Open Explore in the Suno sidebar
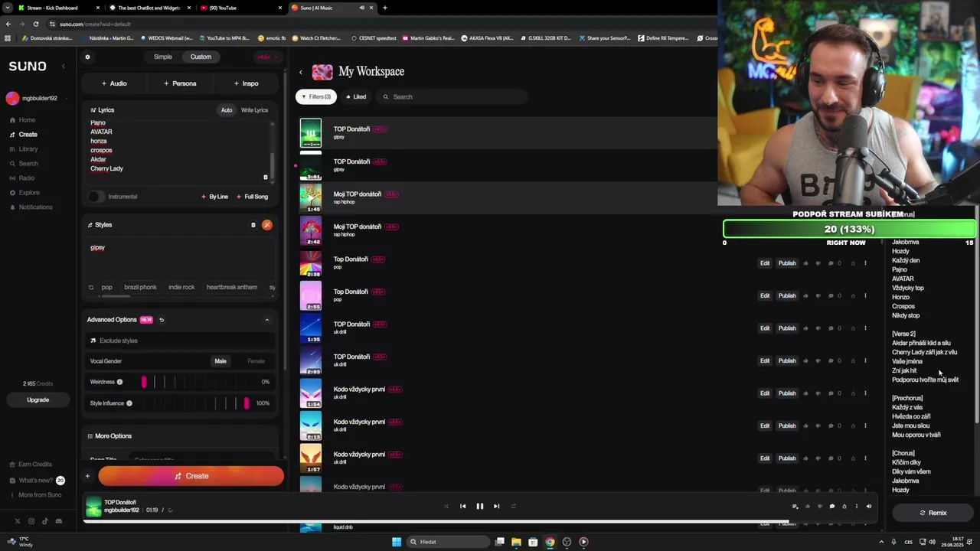 point(29,193)
